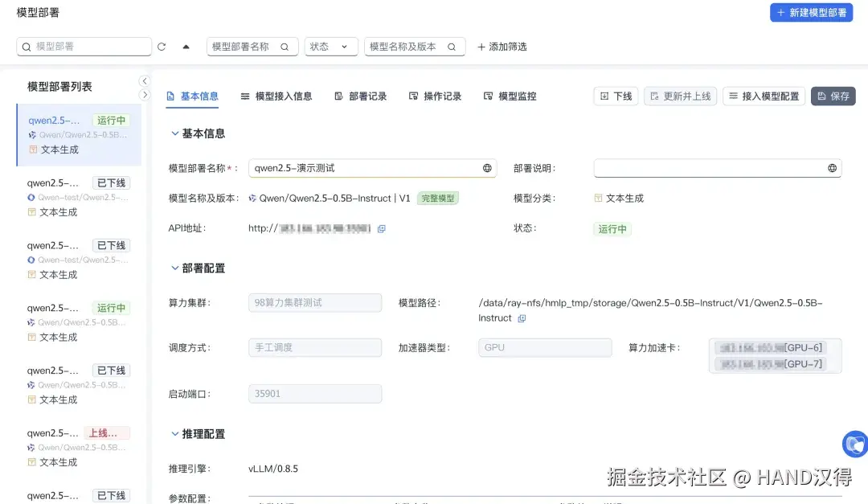The image size is (868, 504).
Task: Open the 部署记录 tab
Action: (361, 96)
